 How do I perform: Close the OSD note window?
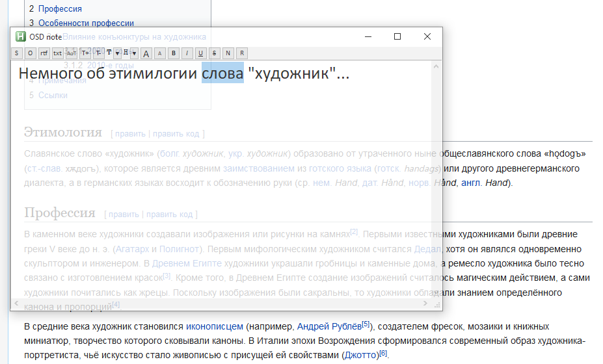tap(427, 36)
